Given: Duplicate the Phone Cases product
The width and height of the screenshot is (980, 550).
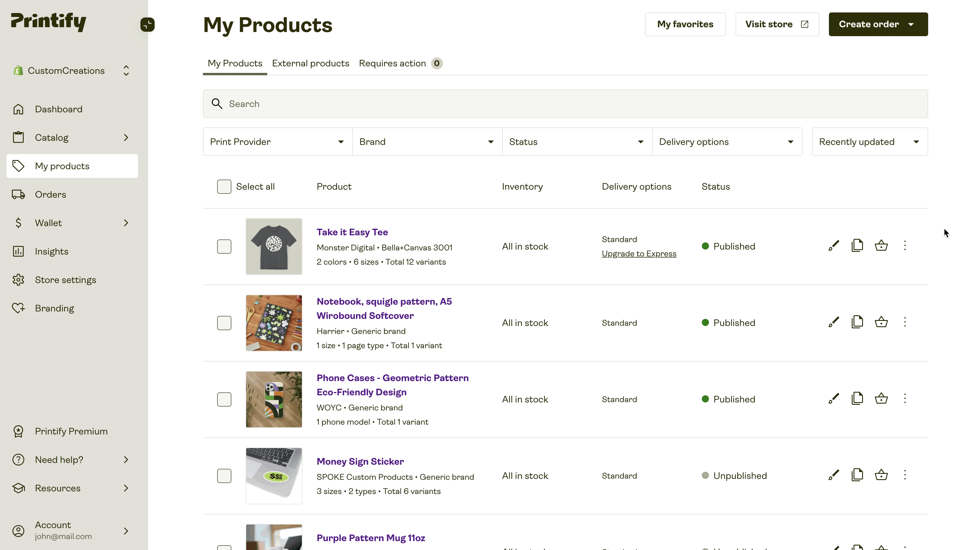Looking at the screenshot, I should coord(857,399).
